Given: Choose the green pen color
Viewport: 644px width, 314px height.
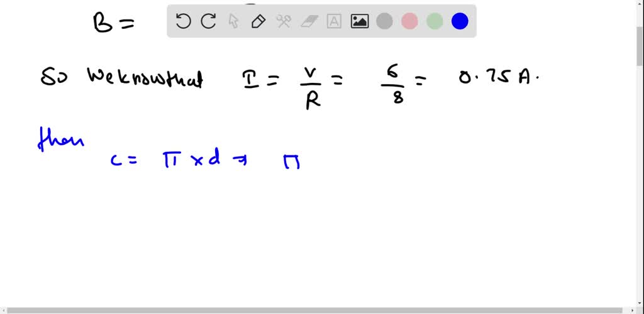Looking at the screenshot, I should pyautogui.click(x=435, y=21).
